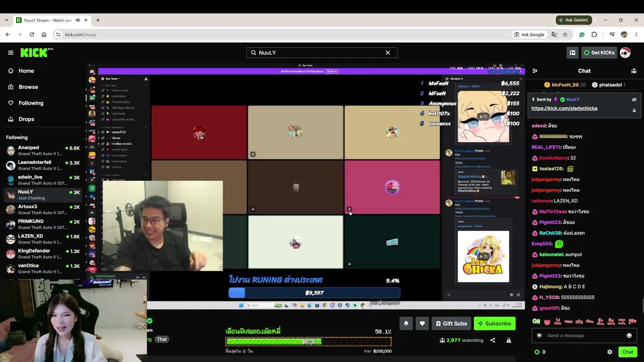The height and width of the screenshot is (362, 644).
Task: Click the ON emote in chat quick emotes
Action: (x=536, y=321)
